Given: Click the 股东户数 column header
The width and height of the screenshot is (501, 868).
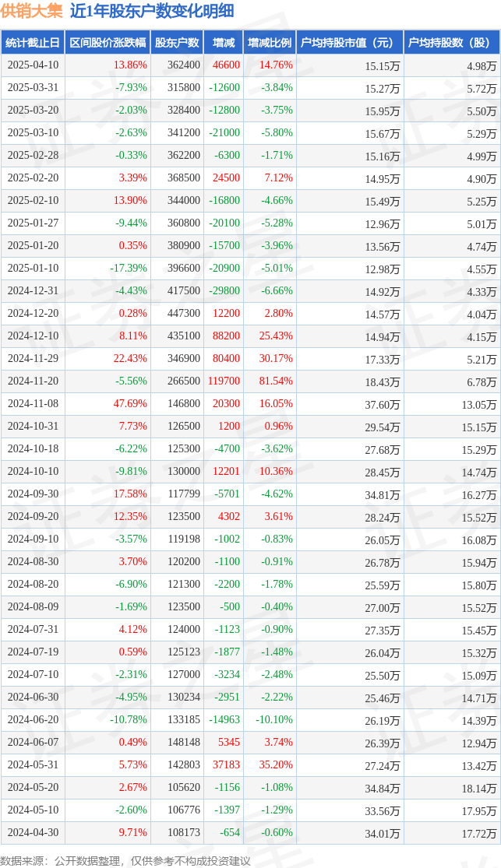Looking at the screenshot, I should click(x=177, y=43).
